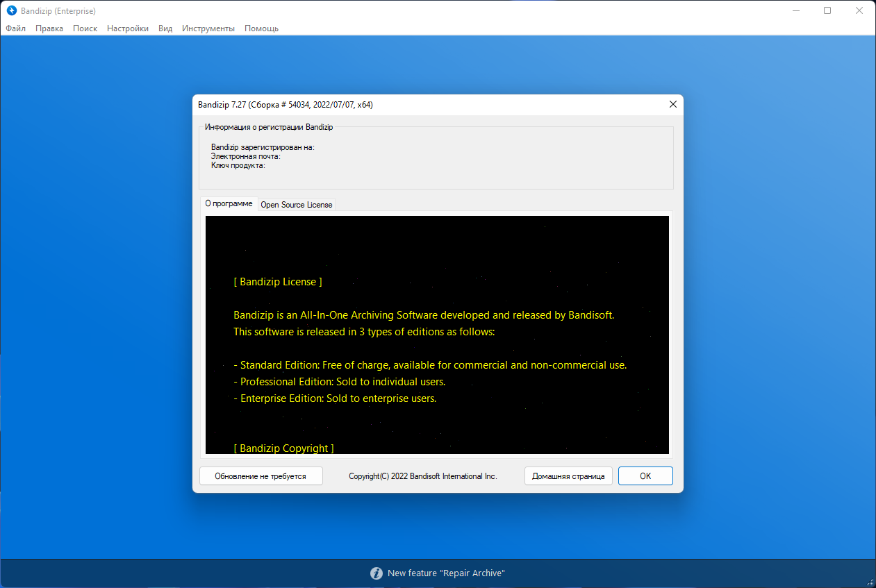The width and height of the screenshot is (876, 588).
Task: Open the New feature "Repair Archive" notice
Action: (x=446, y=573)
